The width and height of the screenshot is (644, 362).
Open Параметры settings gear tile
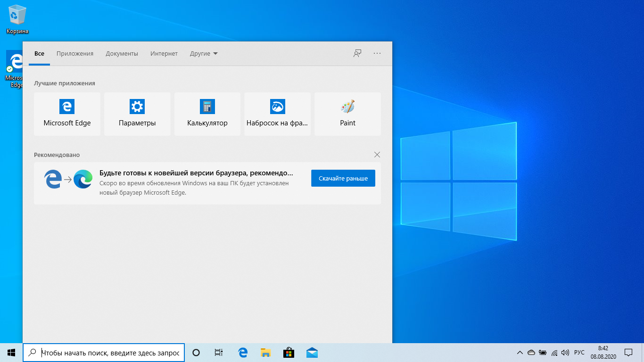pos(137,114)
